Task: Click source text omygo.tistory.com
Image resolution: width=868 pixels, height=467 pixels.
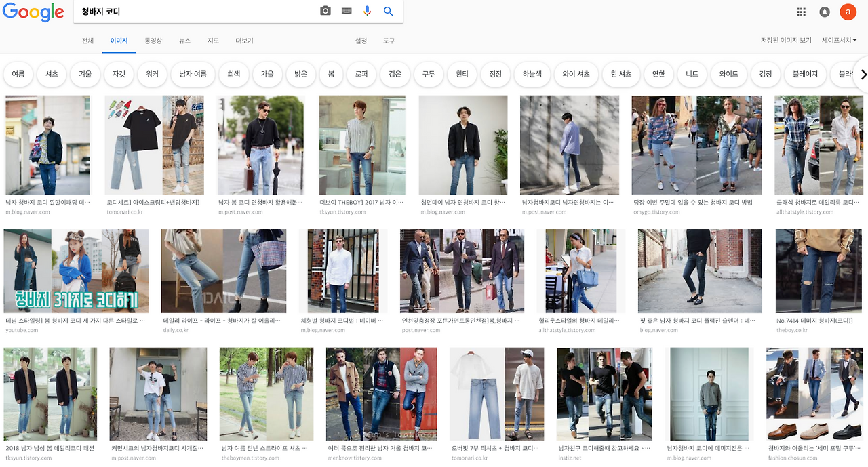Action: [656, 212]
